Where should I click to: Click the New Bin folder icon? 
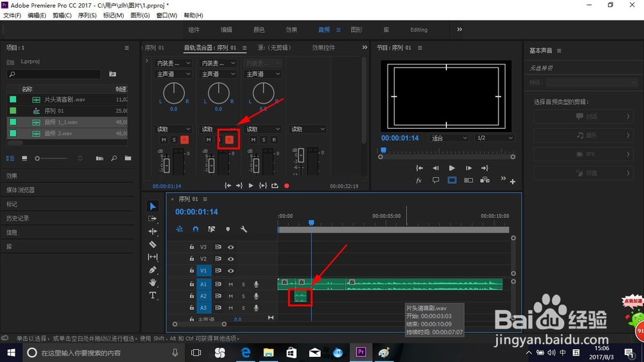tap(128, 158)
